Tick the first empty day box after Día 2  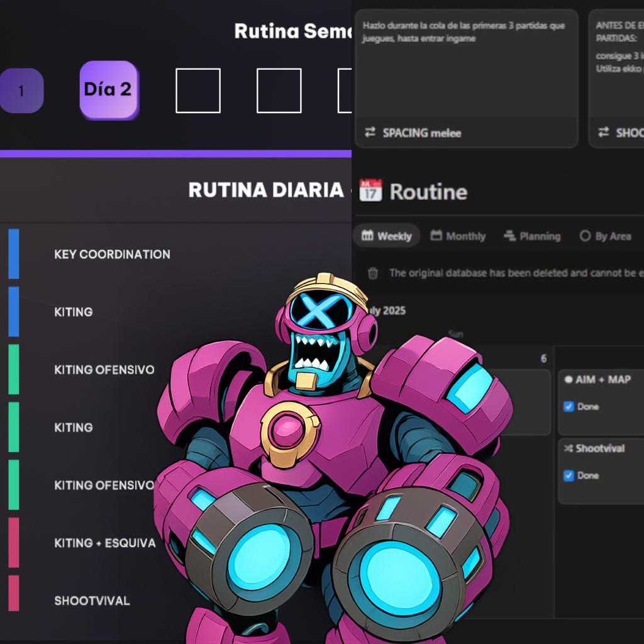(197, 91)
